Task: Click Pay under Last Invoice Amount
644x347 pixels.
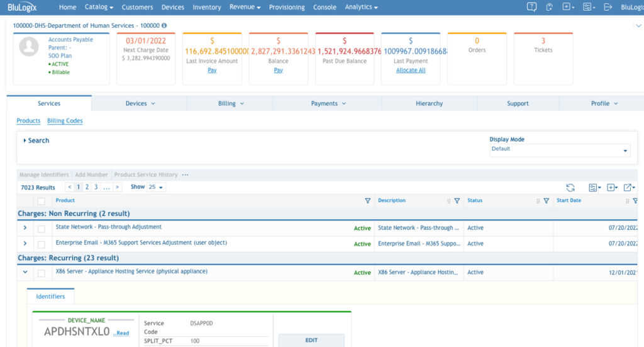Action: (x=212, y=71)
